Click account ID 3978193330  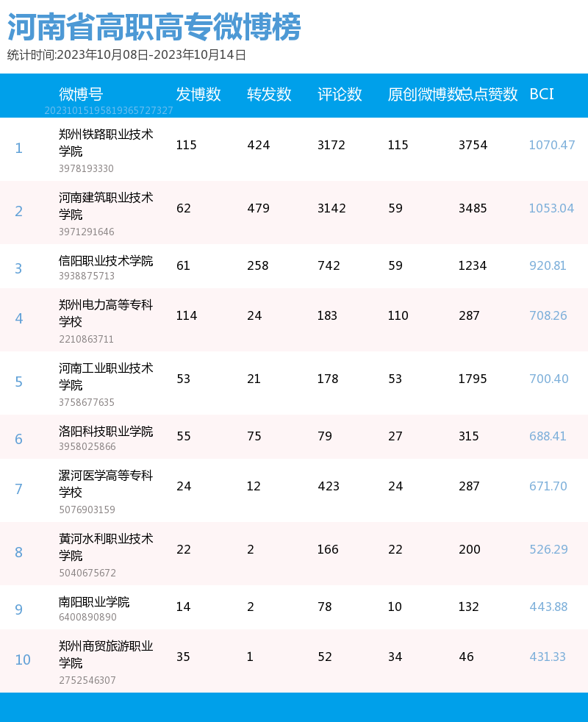(x=86, y=168)
